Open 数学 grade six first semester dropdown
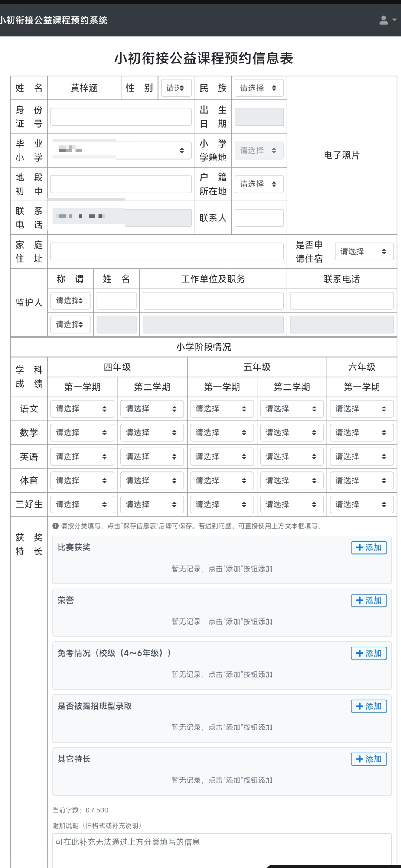 361,433
